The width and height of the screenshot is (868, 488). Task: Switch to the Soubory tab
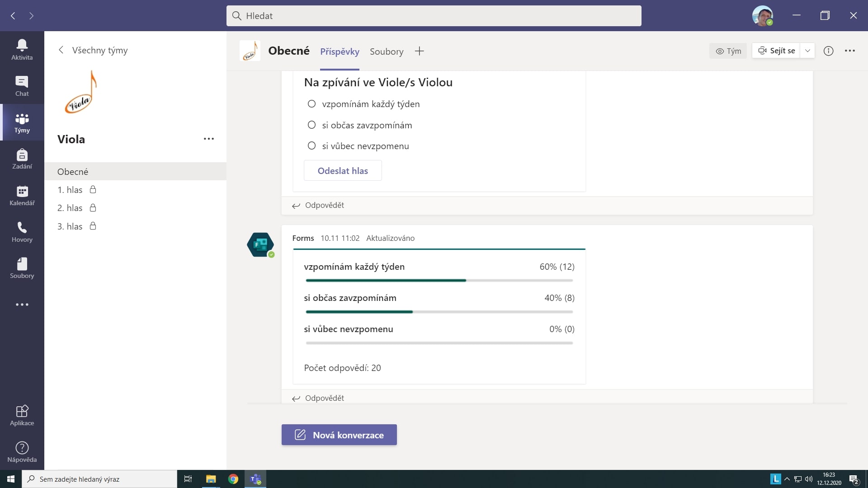[x=386, y=52]
